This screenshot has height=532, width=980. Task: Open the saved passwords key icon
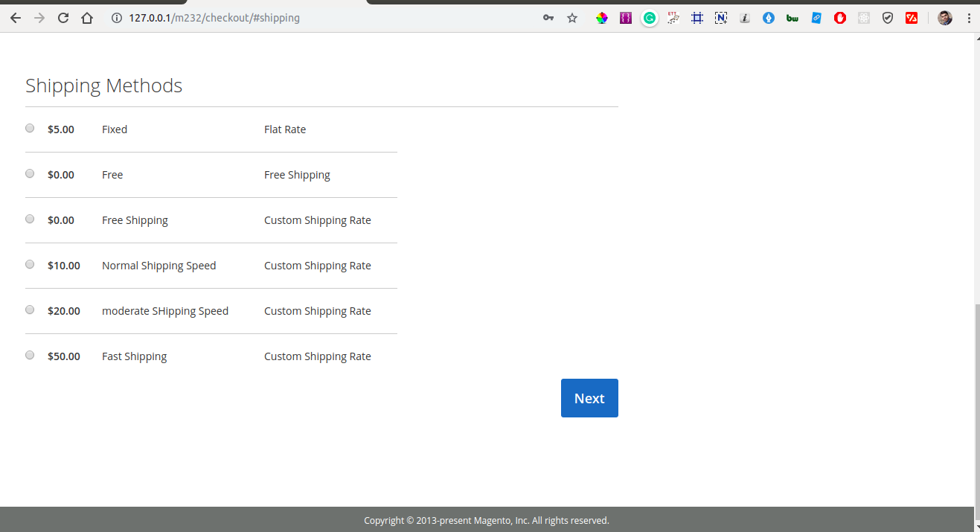tap(548, 18)
